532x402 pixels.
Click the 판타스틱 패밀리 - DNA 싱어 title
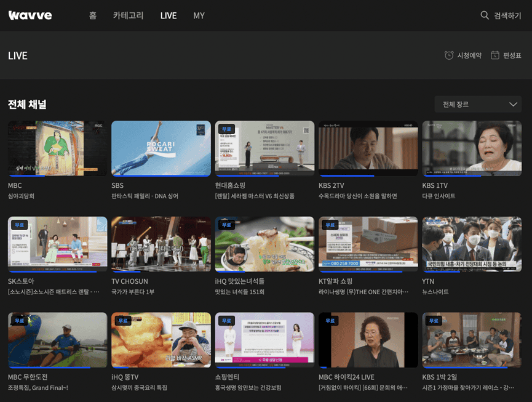point(145,196)
